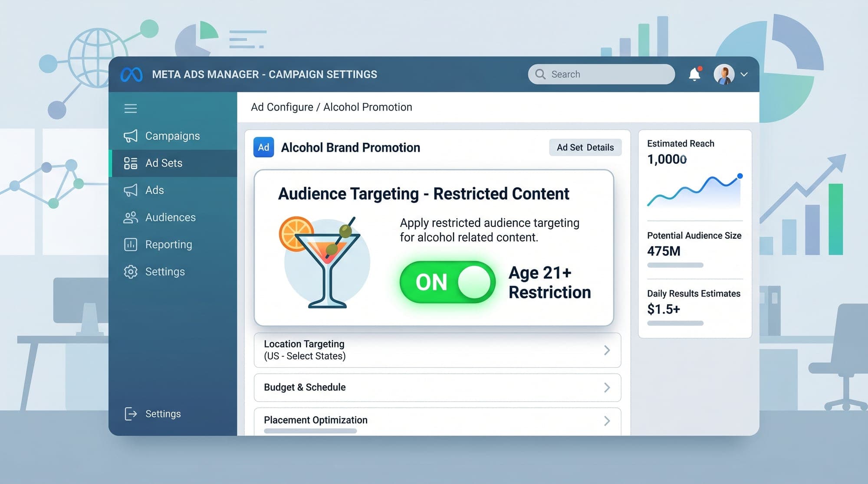Click the Ad Set Details button
The height and width of the screenshot is (484, 868).
coord(585,147)
